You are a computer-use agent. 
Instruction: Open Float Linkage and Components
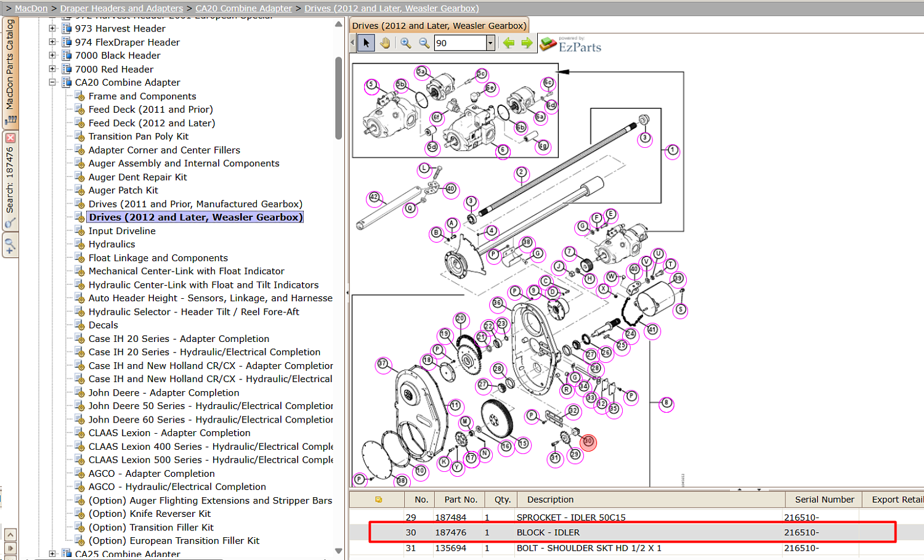coord(158,258)
